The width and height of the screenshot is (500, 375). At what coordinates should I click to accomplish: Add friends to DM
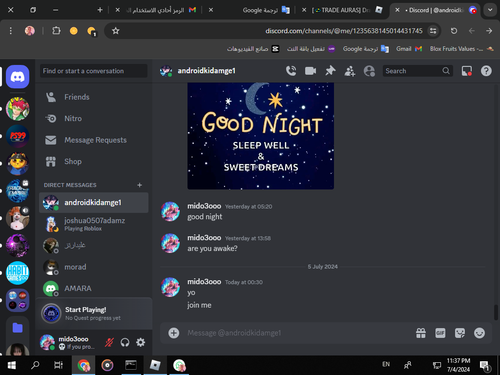click(x=350, y=71)
